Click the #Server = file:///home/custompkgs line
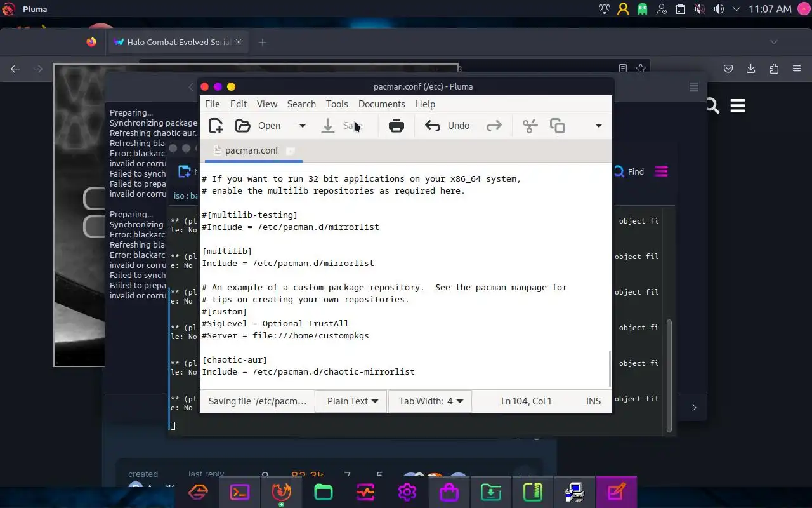The image size is (812, 508). (x=285, y=336)
